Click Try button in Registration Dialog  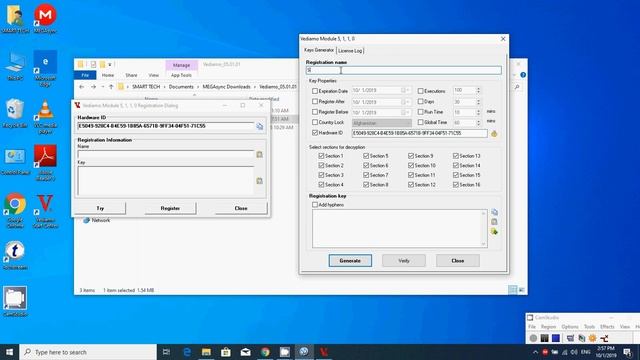tap(100, 208)
